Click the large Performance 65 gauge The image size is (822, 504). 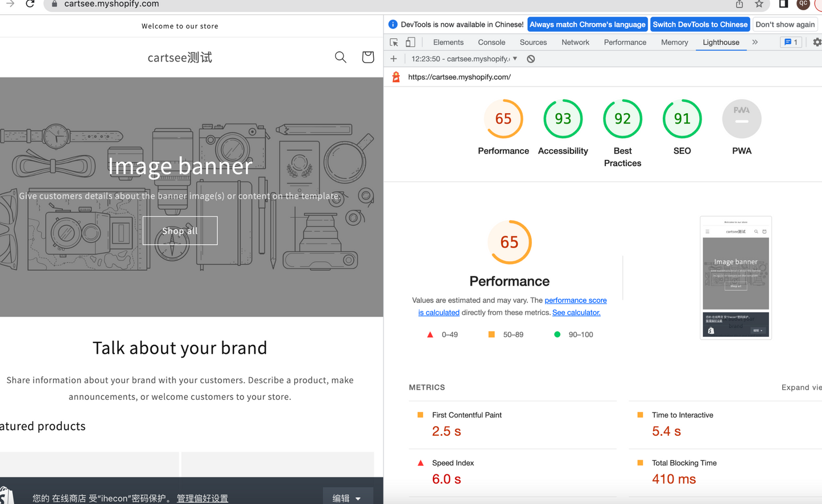click(x=509, y=242)
